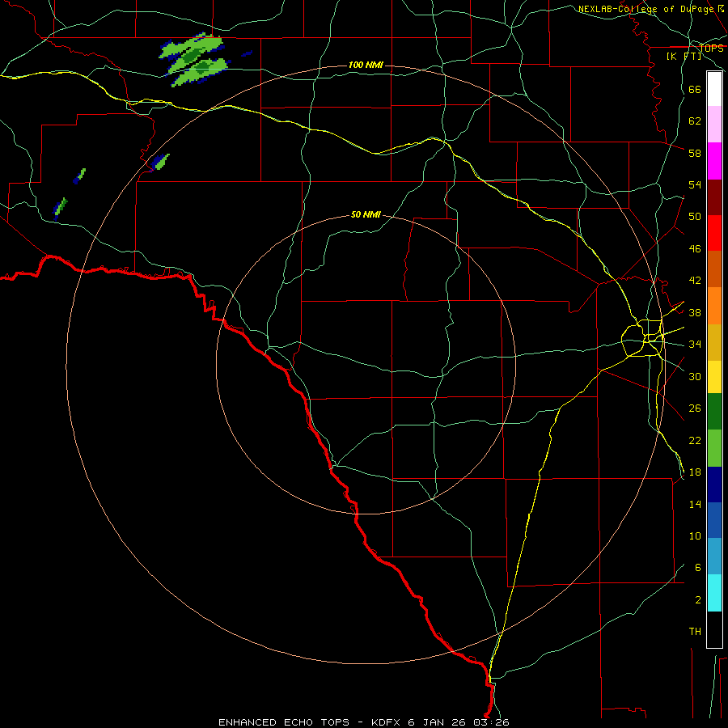The height and width of the screenshot is (728, 728).
Task: Click the "66" legend value
Action: pyautogui.click(x=695, y=89)
